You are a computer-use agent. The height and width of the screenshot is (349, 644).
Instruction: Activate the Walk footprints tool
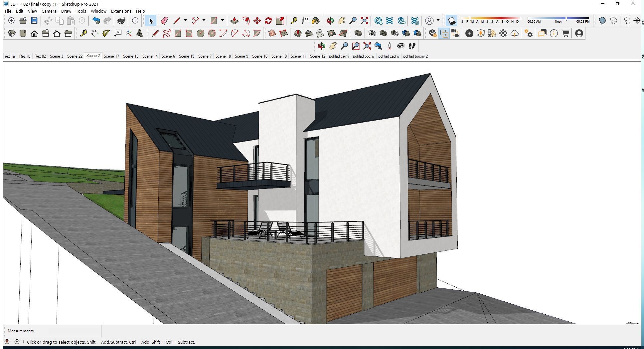coord(412,46)
